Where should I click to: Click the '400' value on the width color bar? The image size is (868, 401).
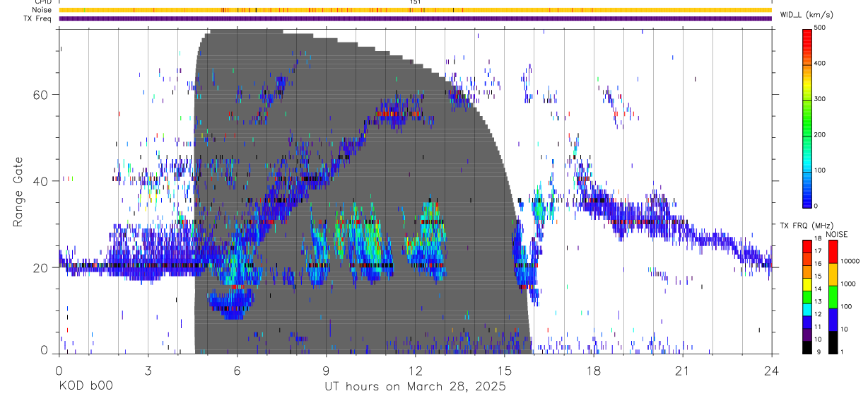pyautogui.click(x=821, y=64)
